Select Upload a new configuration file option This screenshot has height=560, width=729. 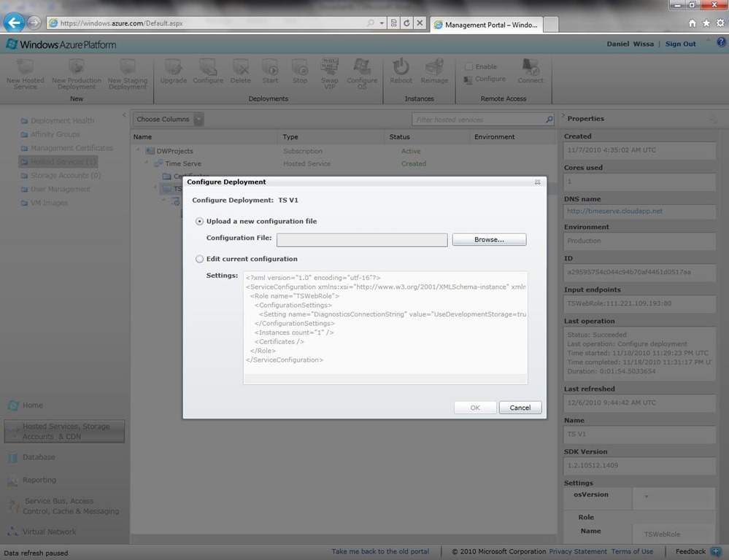[x=200, y=221]
